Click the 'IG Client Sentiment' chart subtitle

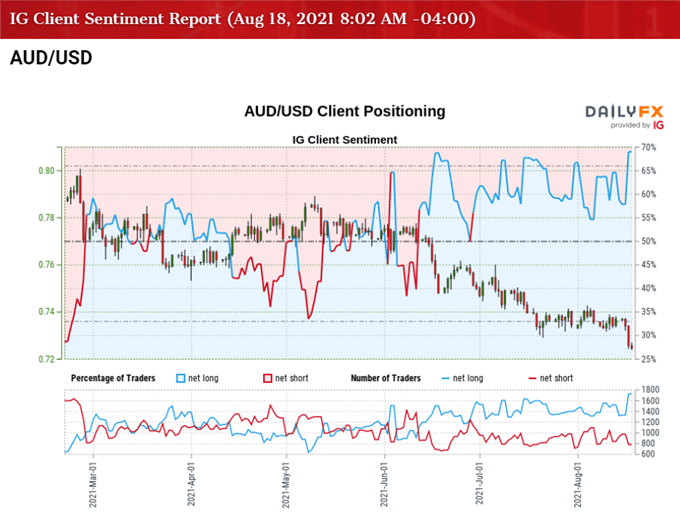click(x=345, y=140)
